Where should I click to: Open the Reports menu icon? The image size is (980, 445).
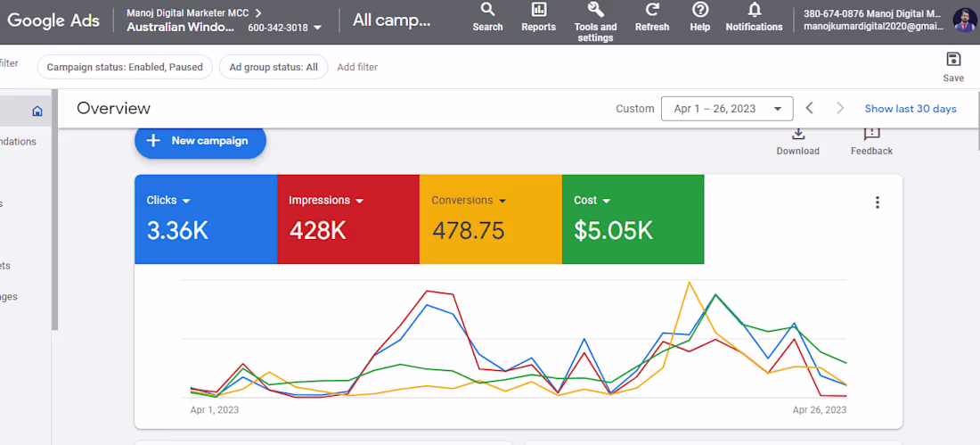click(538, 17)
